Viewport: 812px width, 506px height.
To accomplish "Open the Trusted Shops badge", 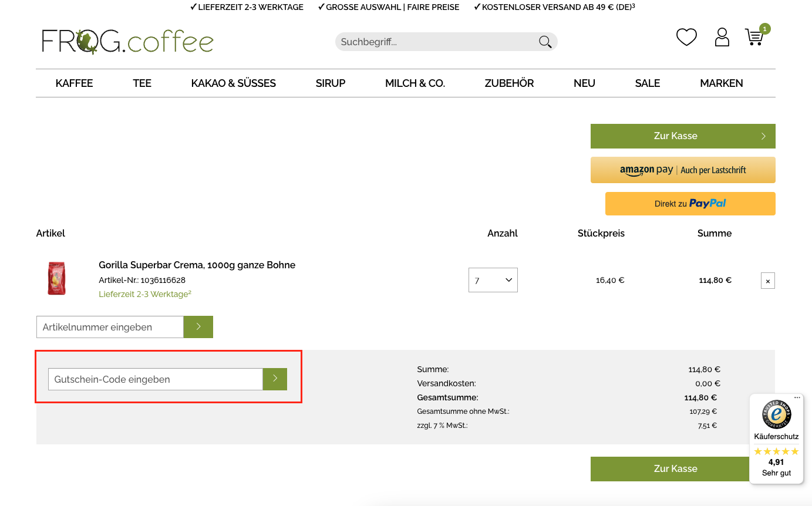I will click(776, 438).
